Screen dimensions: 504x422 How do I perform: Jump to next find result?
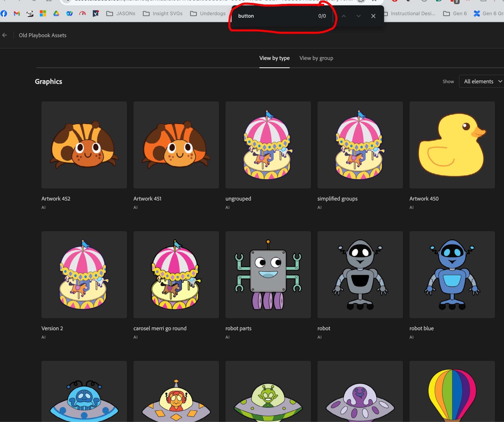coord(358,16)
